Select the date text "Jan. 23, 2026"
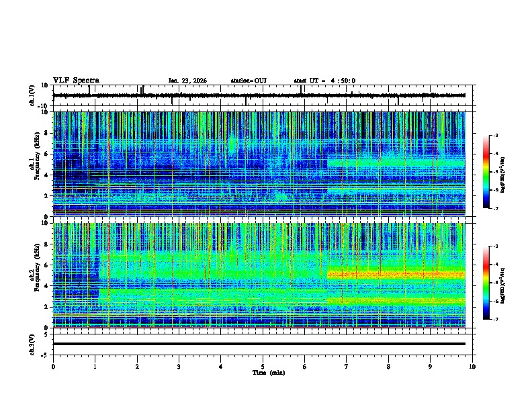The width and height of the screenshot is (532, 411). (187, 81)
